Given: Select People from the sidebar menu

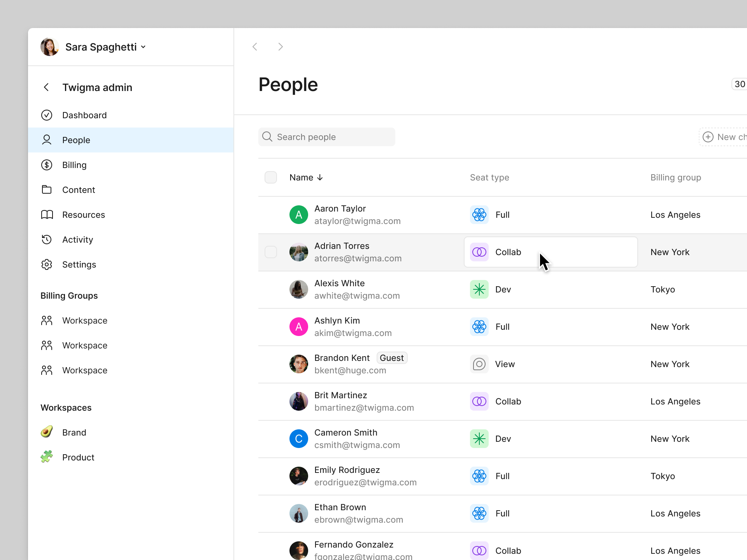Looking at the screenshot, I should (x=76, y=139).
